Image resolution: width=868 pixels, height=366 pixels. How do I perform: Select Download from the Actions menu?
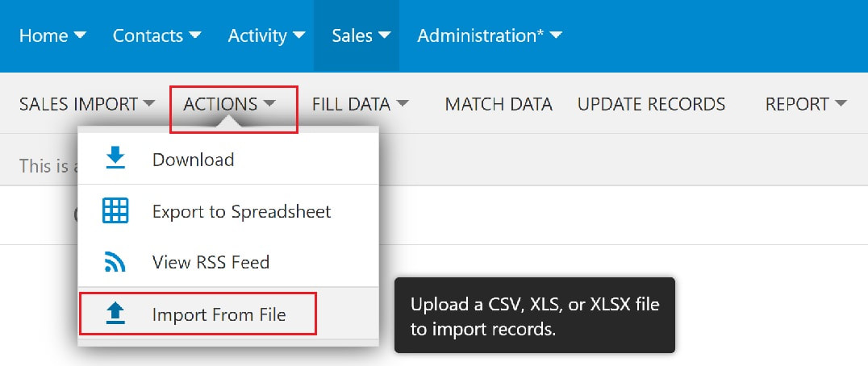point(228,160)
